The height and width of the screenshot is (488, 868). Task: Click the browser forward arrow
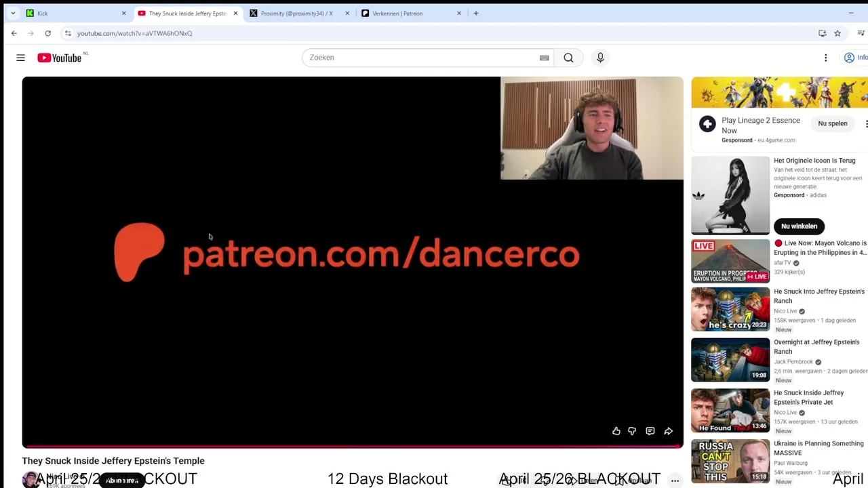coord(31,33)
